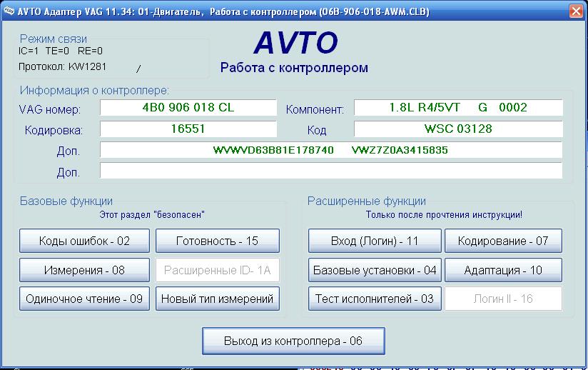Click Базовые функции group label
The image size is (588, 370).
click(66, 201)
